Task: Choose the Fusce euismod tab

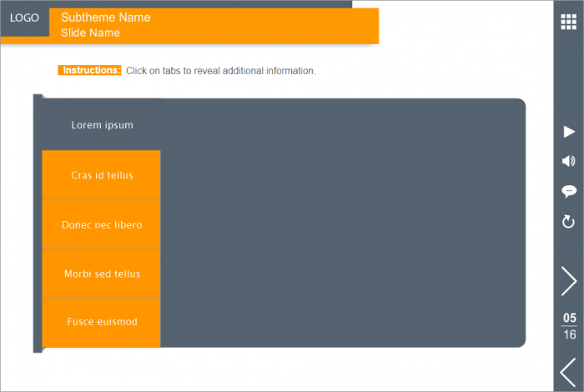Action: pyautogui.click(x=102, y=322)
